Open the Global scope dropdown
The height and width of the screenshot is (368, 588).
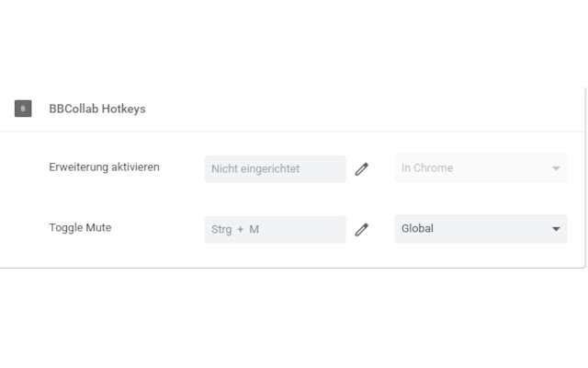[x=481, y=229]
